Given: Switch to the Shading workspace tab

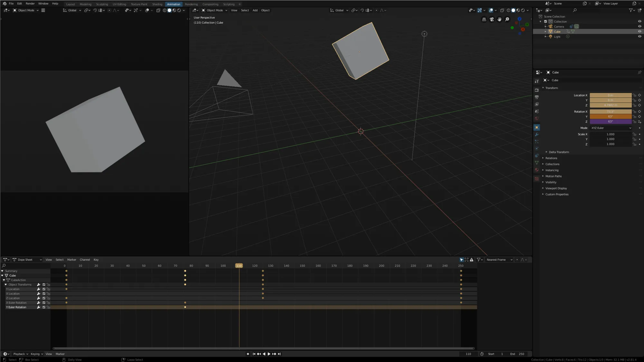Looking at the screenshot, I should (157, 4).
